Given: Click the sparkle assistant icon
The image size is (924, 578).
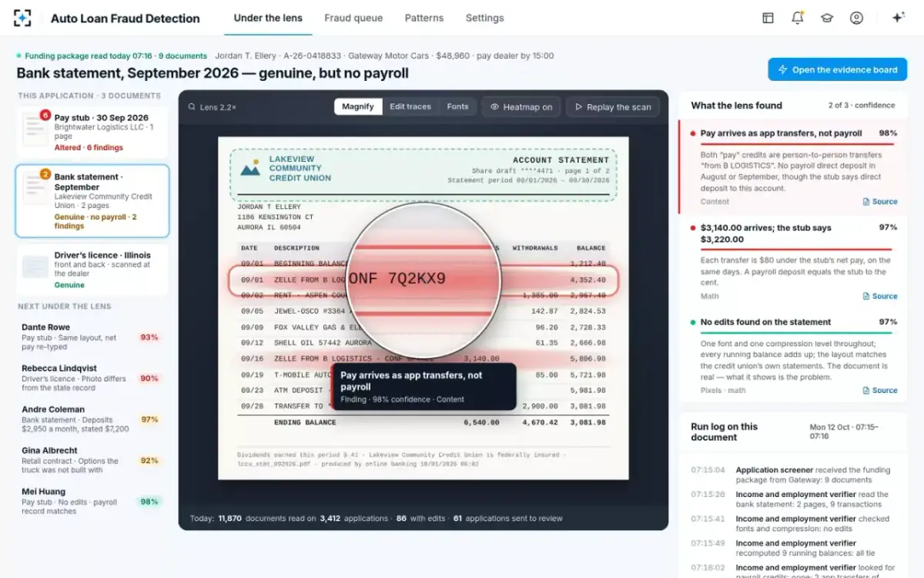Looking at the screenshot, I should (898, 18).
